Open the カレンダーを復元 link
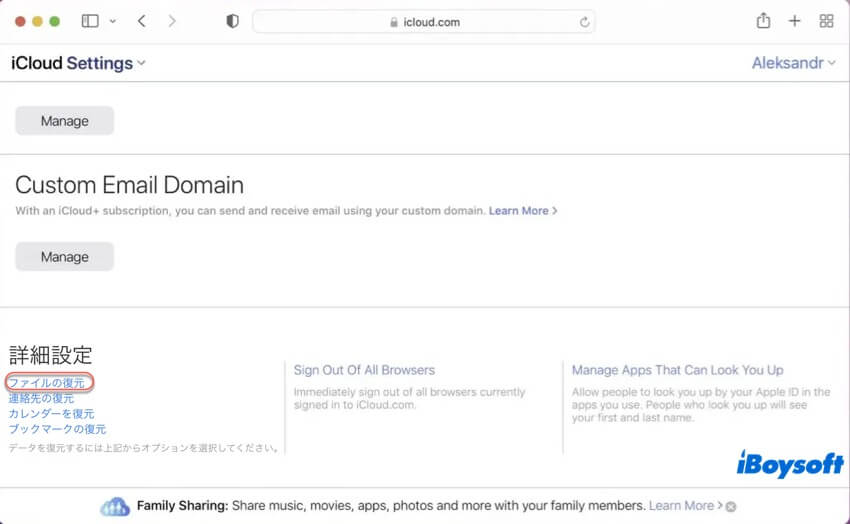This screenshot has width=850, height=524. click(51, 413)
